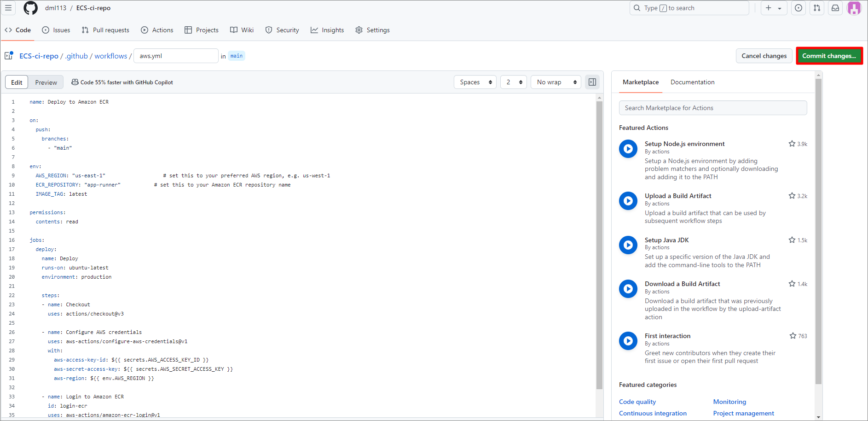
Task: Open the notifications inbox icon
Action: tap(835, 8)
